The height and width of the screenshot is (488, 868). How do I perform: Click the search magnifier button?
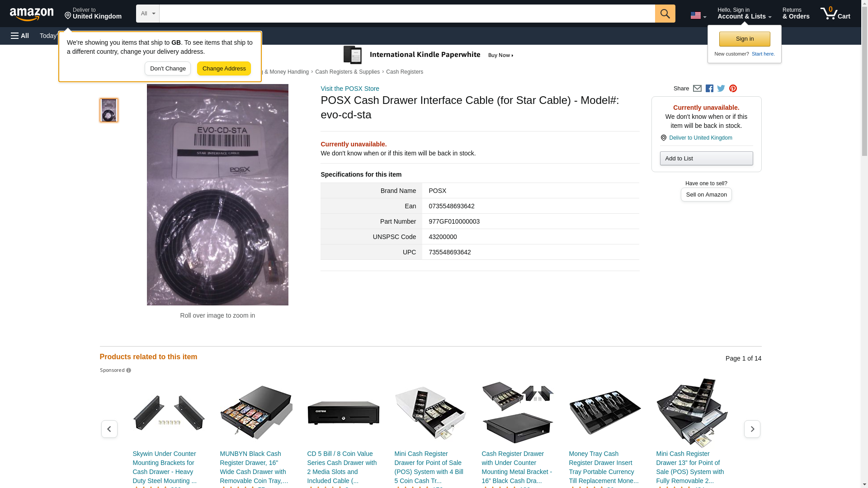coord(665,14)
